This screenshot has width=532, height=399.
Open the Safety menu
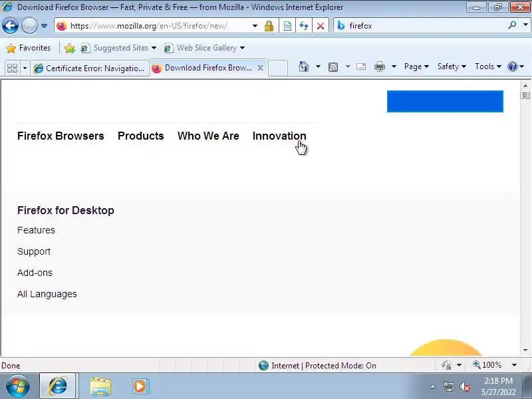pos(452,66)
